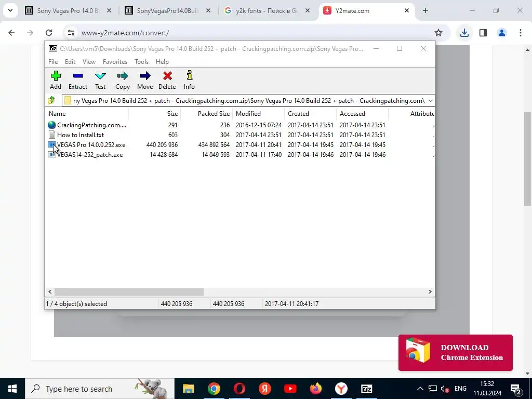Show hidden system tray icons
This screenshot has width=532, height=399.
click(420, 389)
